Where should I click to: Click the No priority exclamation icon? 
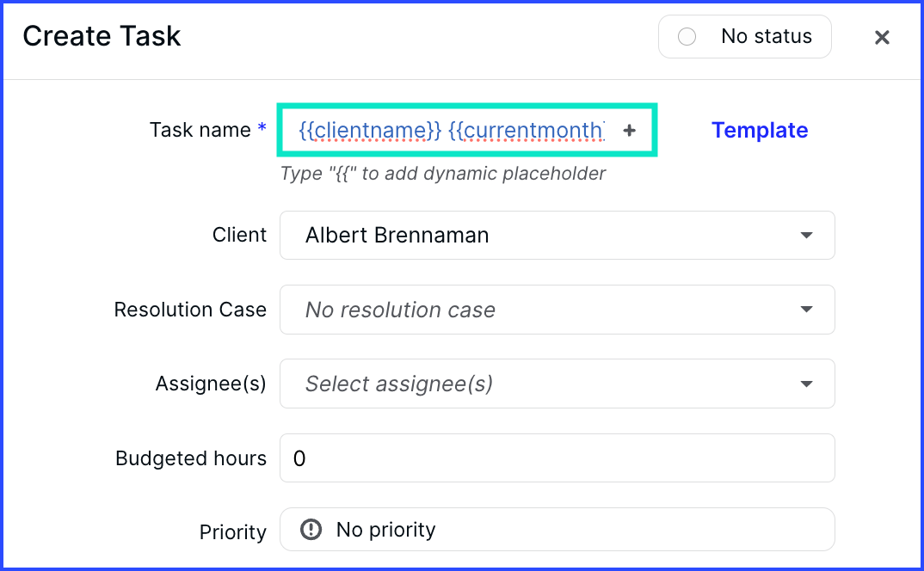[311, 529]
